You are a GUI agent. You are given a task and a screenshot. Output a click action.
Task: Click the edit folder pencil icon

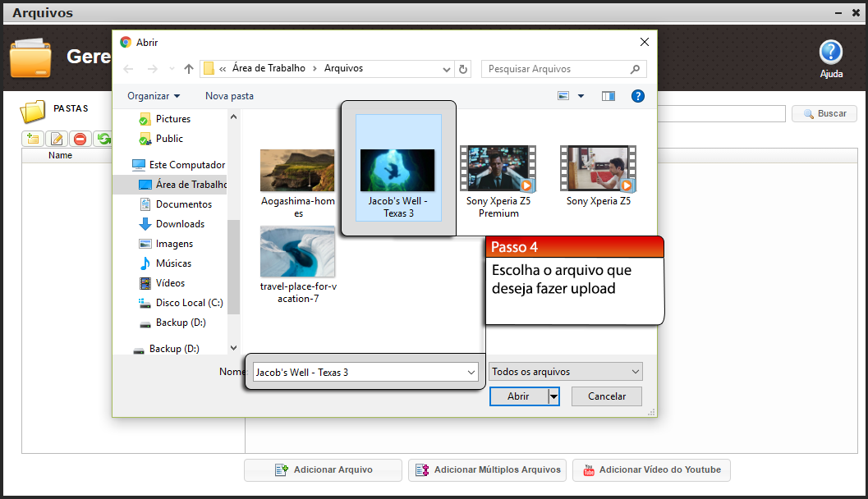[57, 139]
